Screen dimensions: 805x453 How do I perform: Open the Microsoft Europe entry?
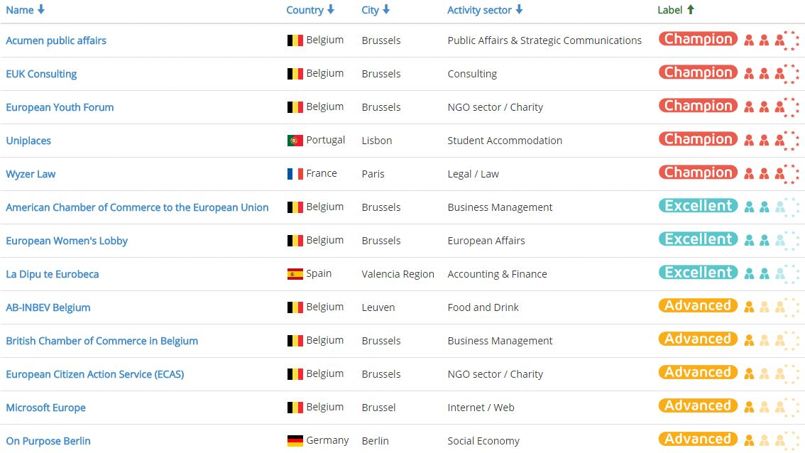pyautogui.click(x=46, y=408)
